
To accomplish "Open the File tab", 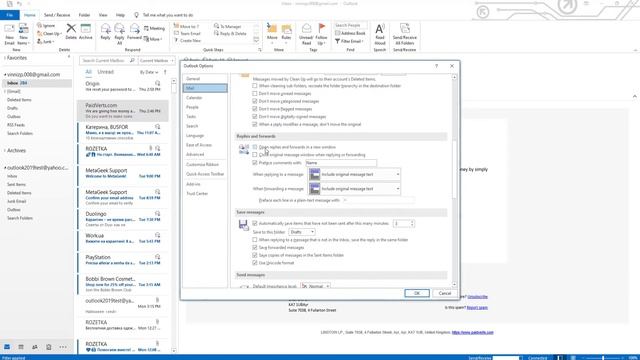I will tap(9, 15).
